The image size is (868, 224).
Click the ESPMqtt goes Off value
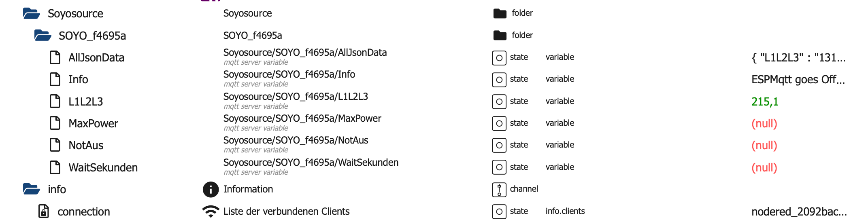click(x=798, y=80)
